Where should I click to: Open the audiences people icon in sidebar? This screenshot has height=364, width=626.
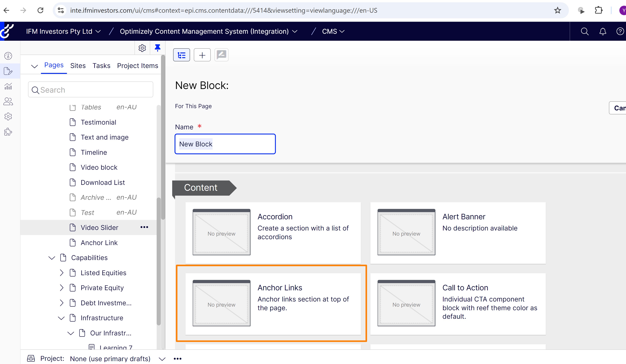8,102
